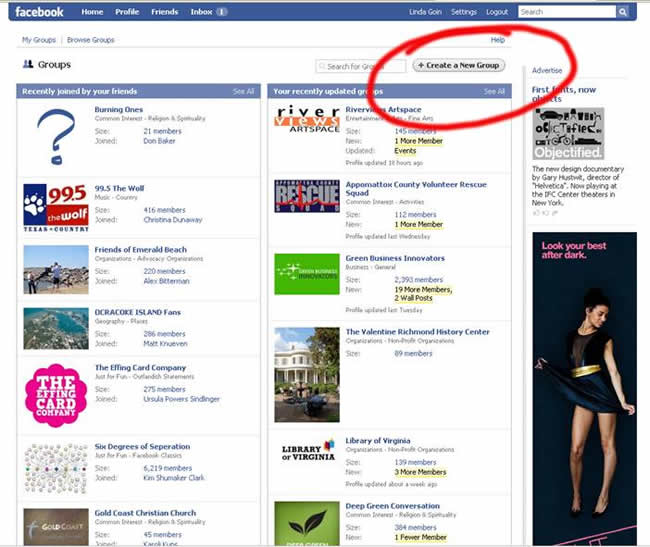This screenshot has width=650, height=547.
Task: Click the Advertise link
Action: coord(547,70)
